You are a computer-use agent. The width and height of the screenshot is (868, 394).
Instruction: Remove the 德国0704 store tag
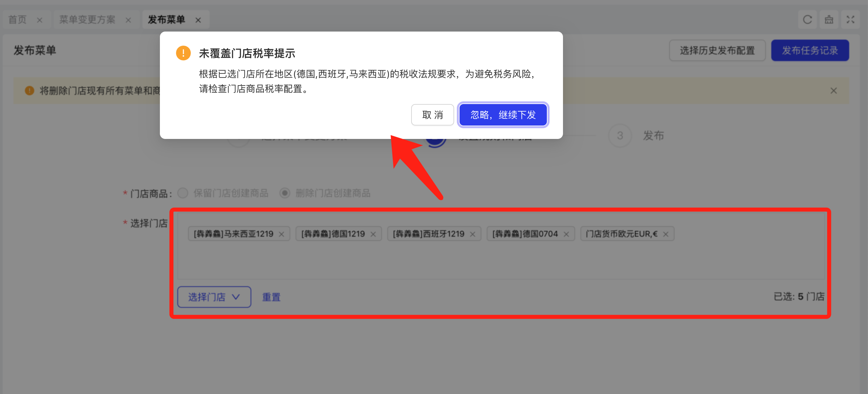click(566, 234)
